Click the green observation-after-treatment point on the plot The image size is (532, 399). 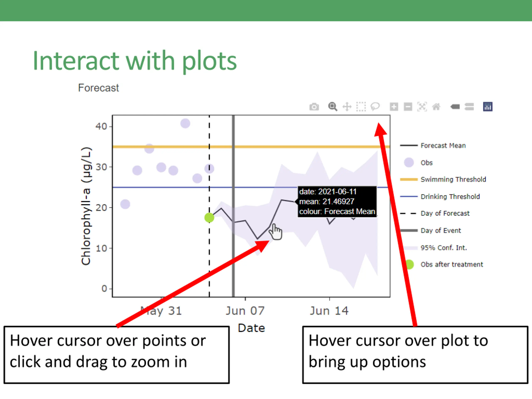(x=209, y=218)
